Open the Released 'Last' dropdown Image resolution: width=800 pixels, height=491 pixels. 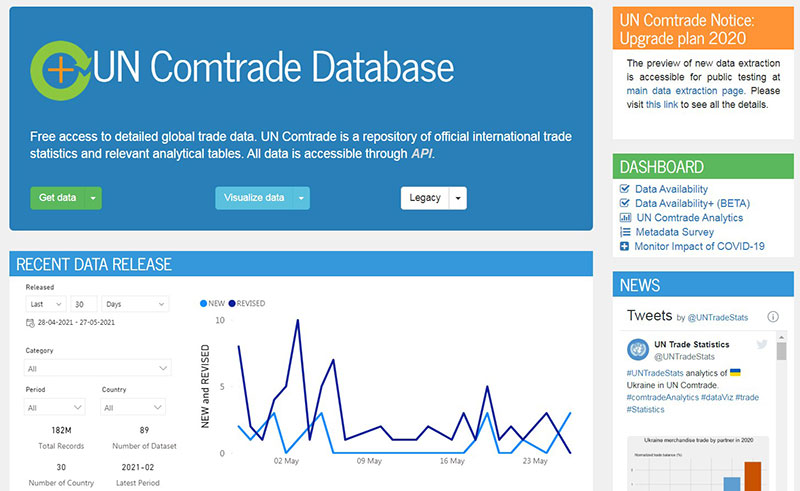coord(45,304)
